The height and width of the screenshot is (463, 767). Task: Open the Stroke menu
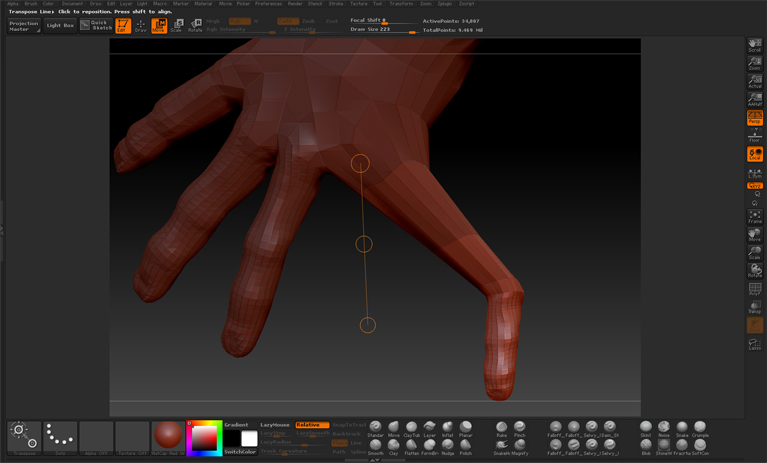(336, 3)
